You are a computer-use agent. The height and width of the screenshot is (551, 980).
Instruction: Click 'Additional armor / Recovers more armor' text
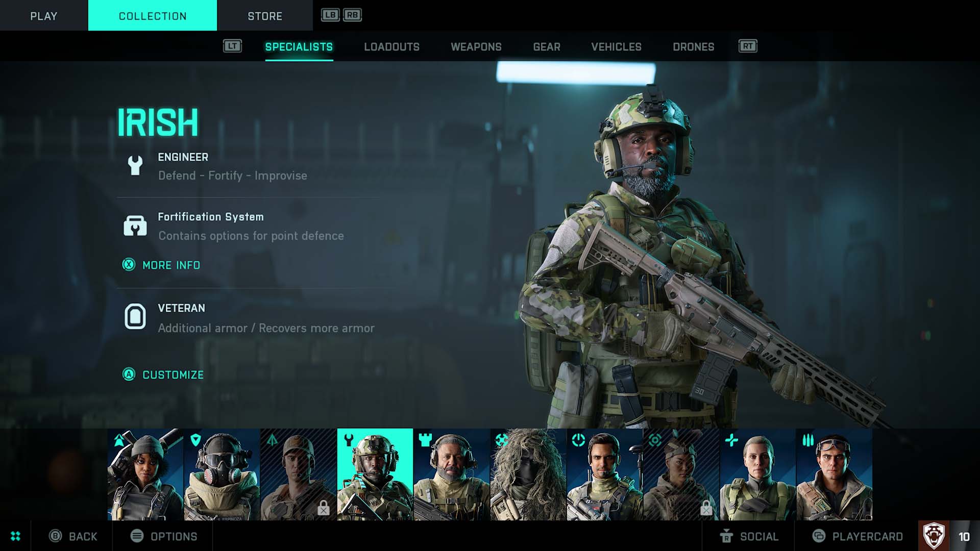click(266, 328)
